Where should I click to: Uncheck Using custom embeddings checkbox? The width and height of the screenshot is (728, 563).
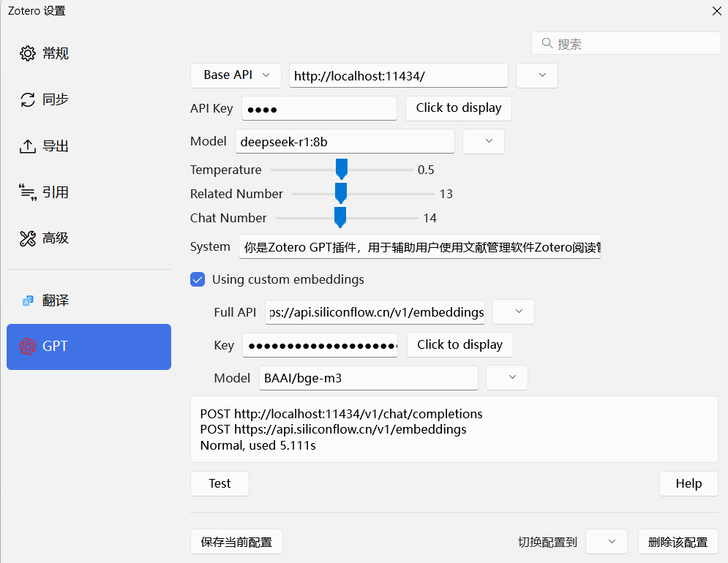[198, 279]
